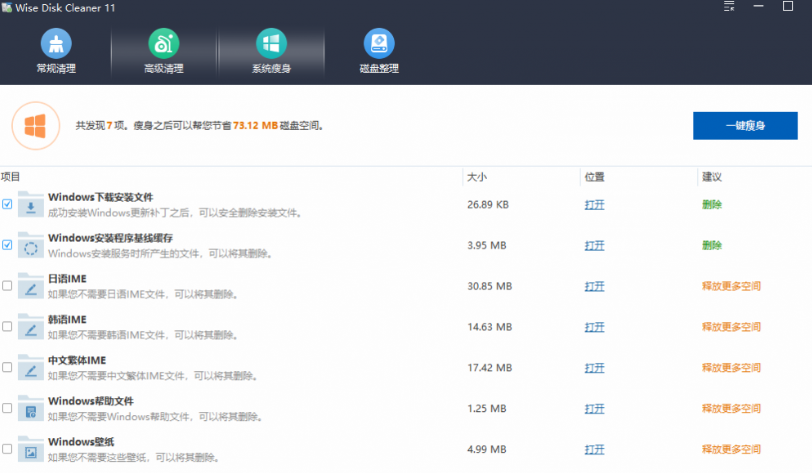Check the Windows壁纸 checkbox
The width and height of the screenshot is (812, 473).
pos(7,449)
